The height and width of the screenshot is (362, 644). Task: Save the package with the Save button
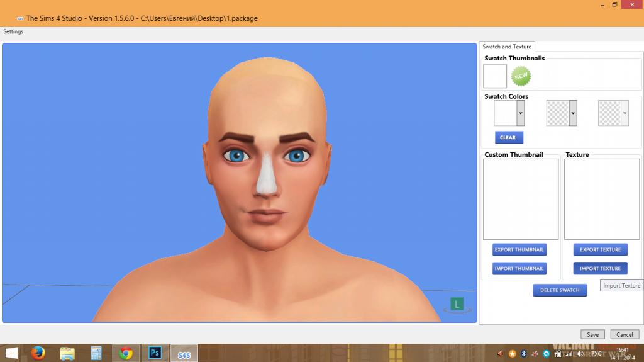592,334
